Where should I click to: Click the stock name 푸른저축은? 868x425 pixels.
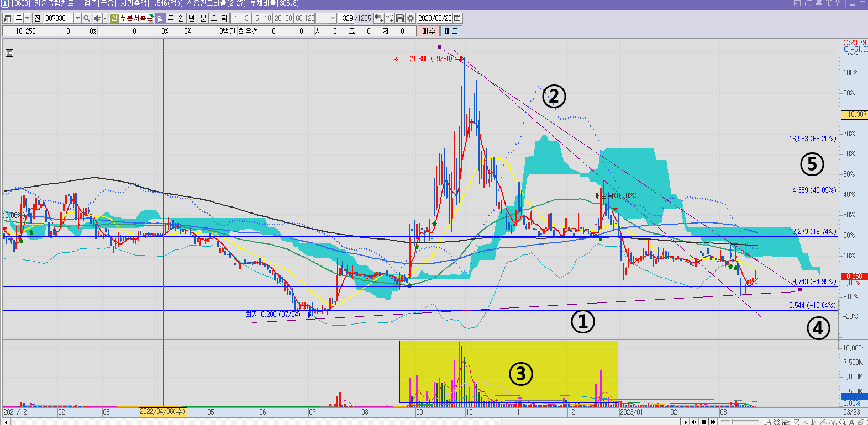(136, 18)
